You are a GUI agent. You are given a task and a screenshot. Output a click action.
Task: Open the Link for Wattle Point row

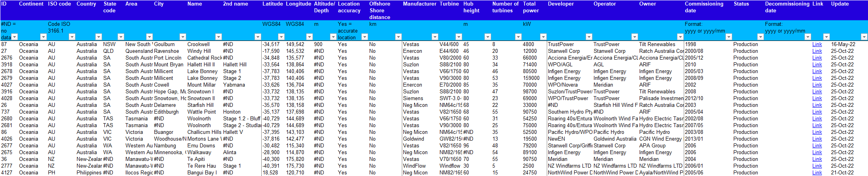click(x=817, y=112)
